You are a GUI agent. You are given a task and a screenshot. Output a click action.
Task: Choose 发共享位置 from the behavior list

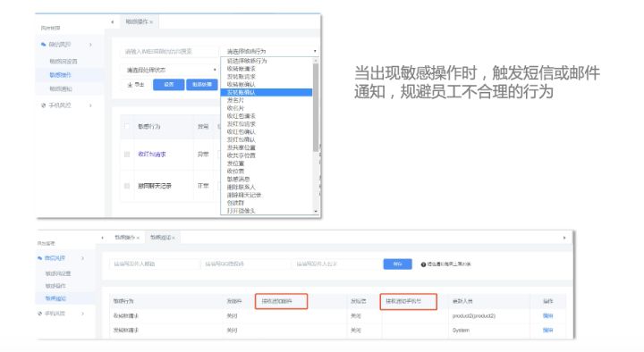[241, 147]
